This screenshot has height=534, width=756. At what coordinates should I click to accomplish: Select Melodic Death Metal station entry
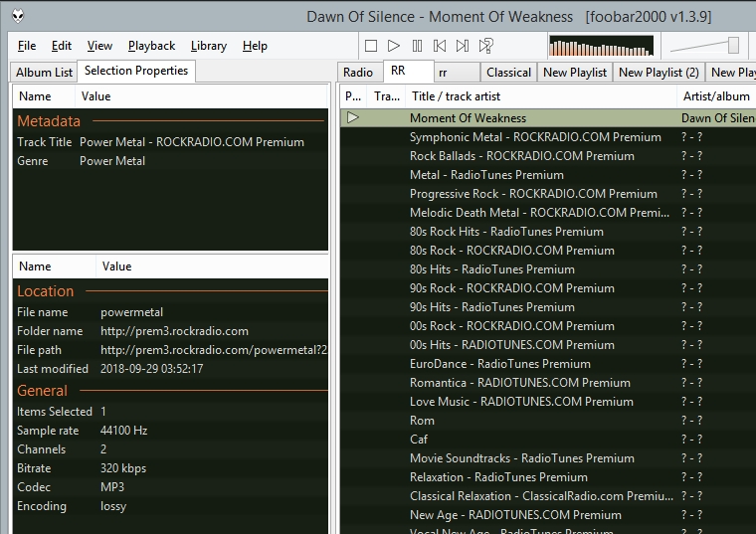coord(548,213)
